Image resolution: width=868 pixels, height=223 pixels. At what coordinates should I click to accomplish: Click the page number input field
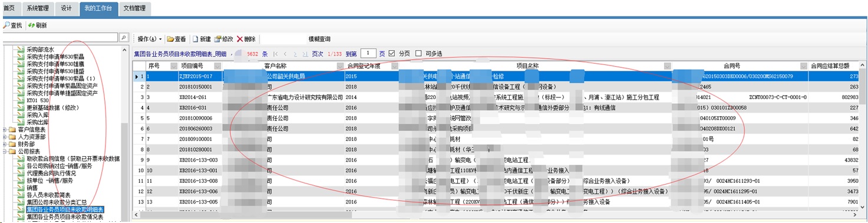(368, 53)
